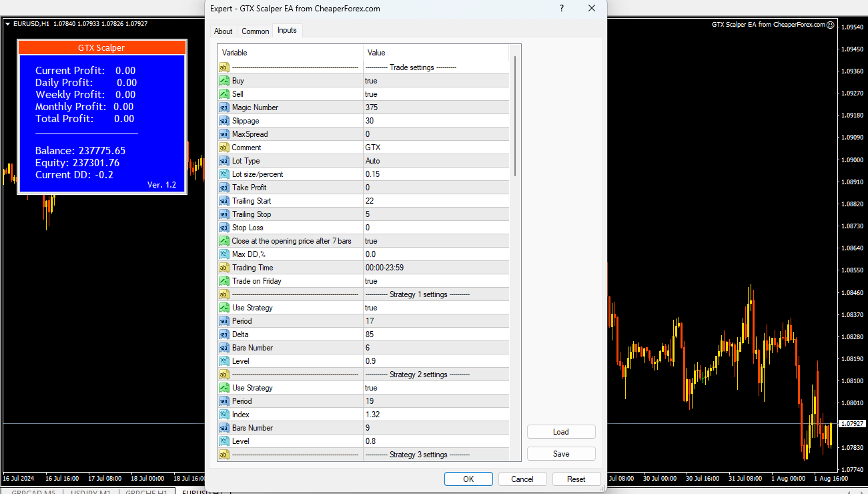The image size is (868, 494).
Task: Click the Trailing Start row icon
Action: [224, 201]
